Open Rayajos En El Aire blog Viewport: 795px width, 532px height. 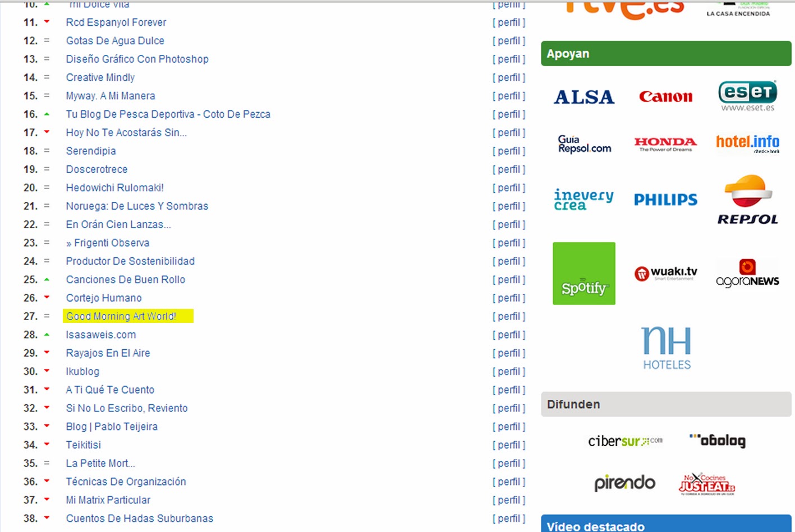(x=108, y=353)
